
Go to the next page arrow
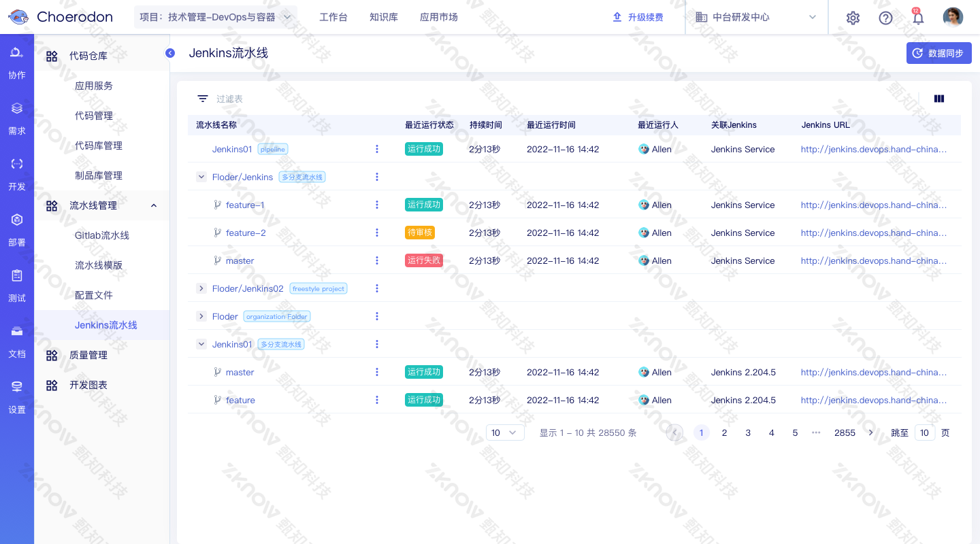(870, 432)
